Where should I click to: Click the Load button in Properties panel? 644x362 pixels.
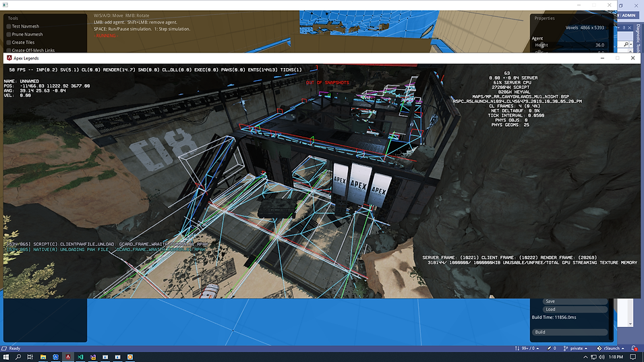(575, 309)
